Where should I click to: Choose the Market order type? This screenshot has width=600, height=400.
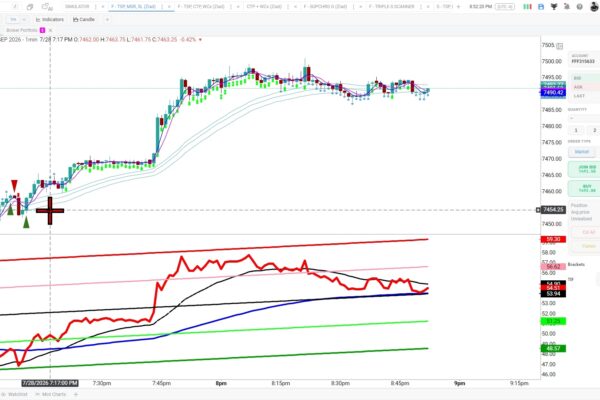(x=582, y=152)
